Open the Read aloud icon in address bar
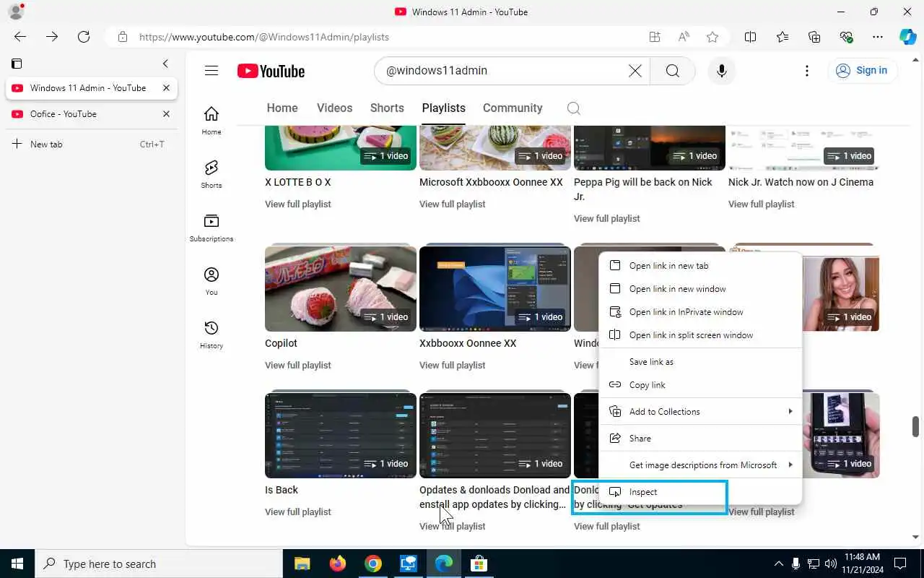Screen dimensions: 924x578 pos(684,37)
